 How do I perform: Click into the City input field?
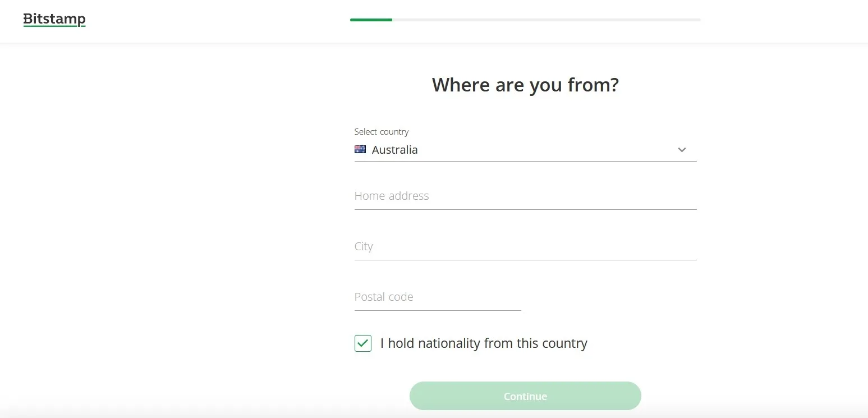pos(525,247)
